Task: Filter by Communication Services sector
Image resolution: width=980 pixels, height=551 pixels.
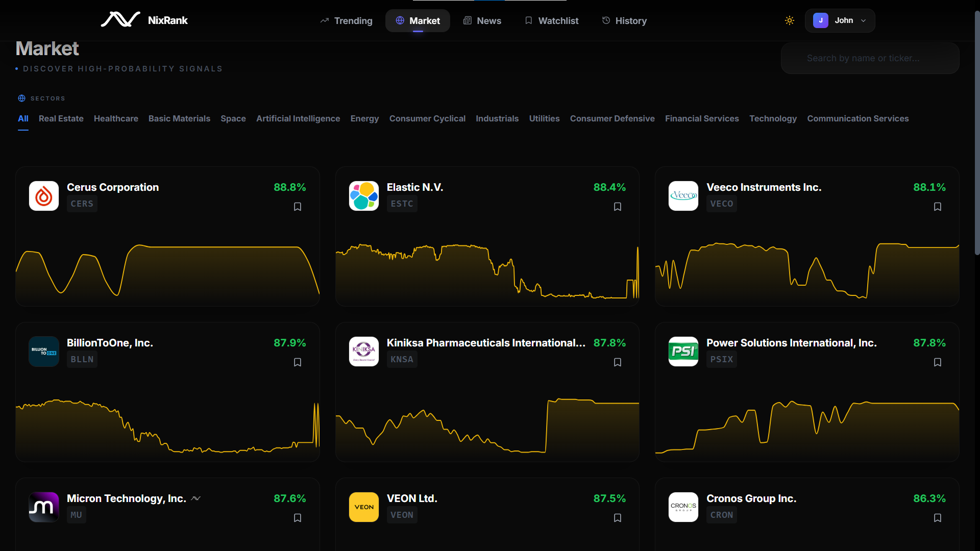Action: pyautogui.click(x=857, y=118)
